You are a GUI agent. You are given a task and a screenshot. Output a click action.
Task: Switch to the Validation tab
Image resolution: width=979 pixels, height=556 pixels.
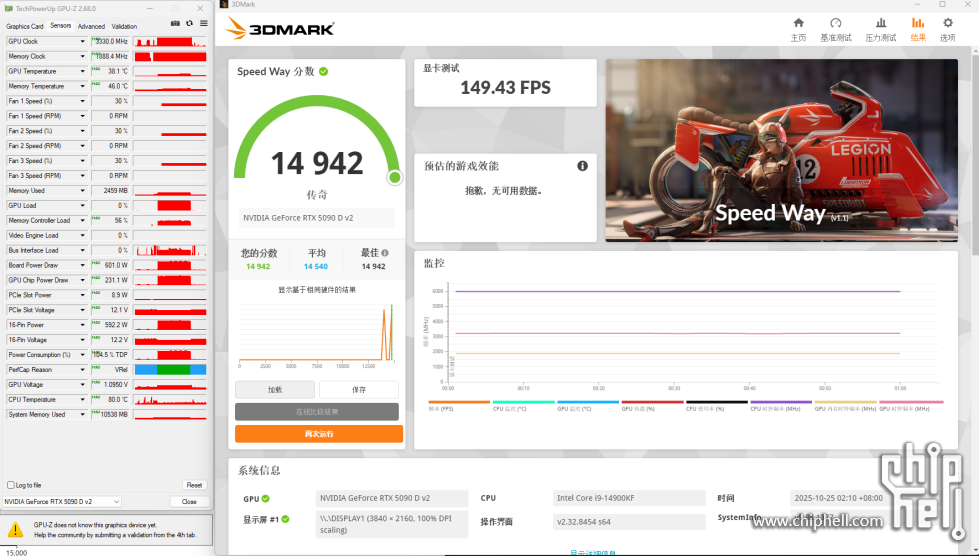point(124,26)
